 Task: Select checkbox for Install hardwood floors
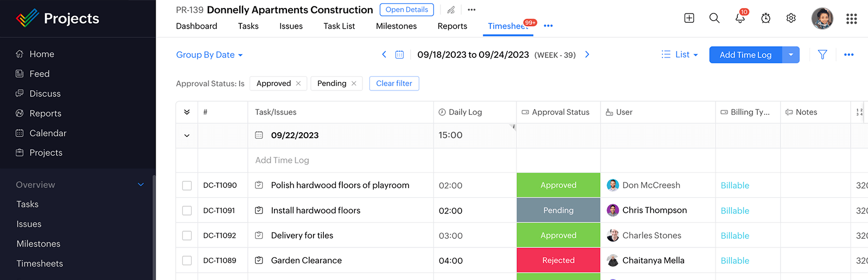[187, 211]
